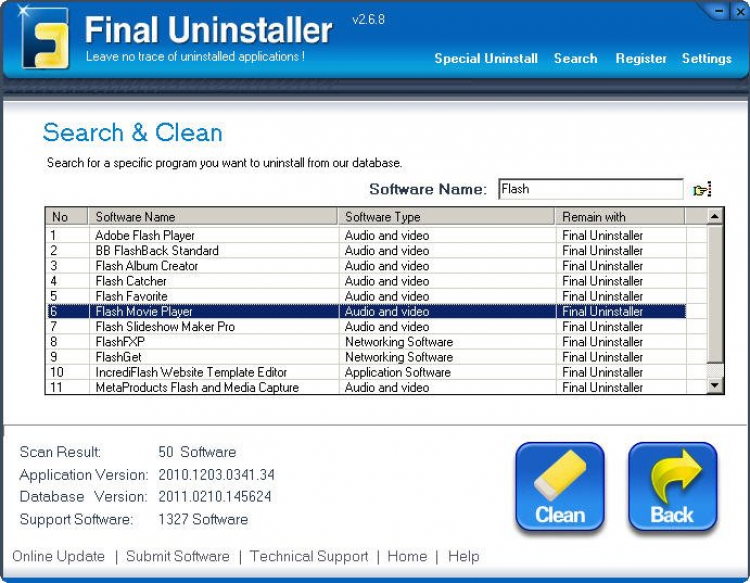
Task: Open the Home link
Action: (407, 556)
